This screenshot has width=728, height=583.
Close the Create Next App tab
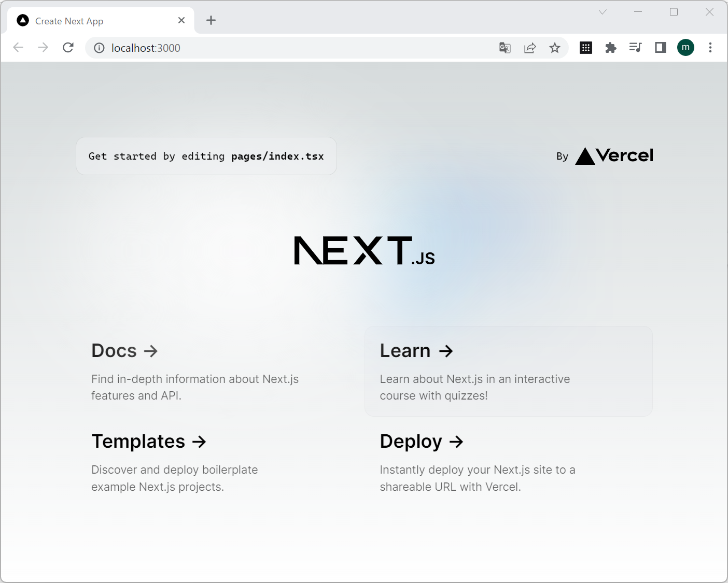pyautogui.click(x=181, y=20)
